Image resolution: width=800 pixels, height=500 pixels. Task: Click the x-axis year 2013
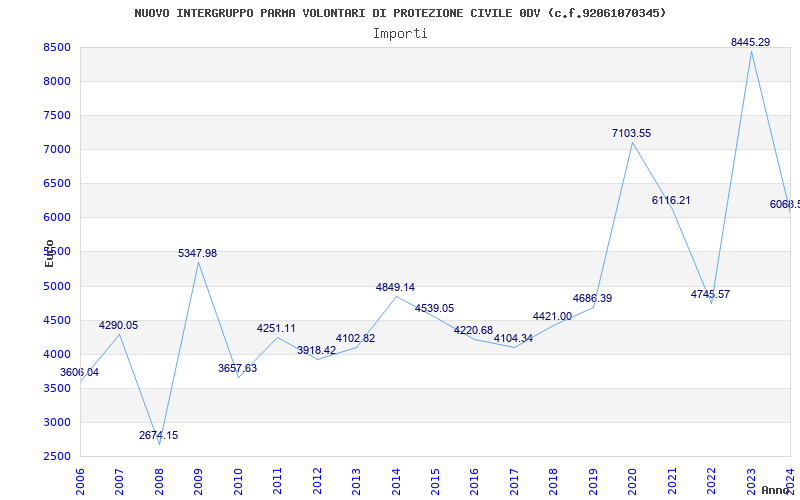[356, 481]
